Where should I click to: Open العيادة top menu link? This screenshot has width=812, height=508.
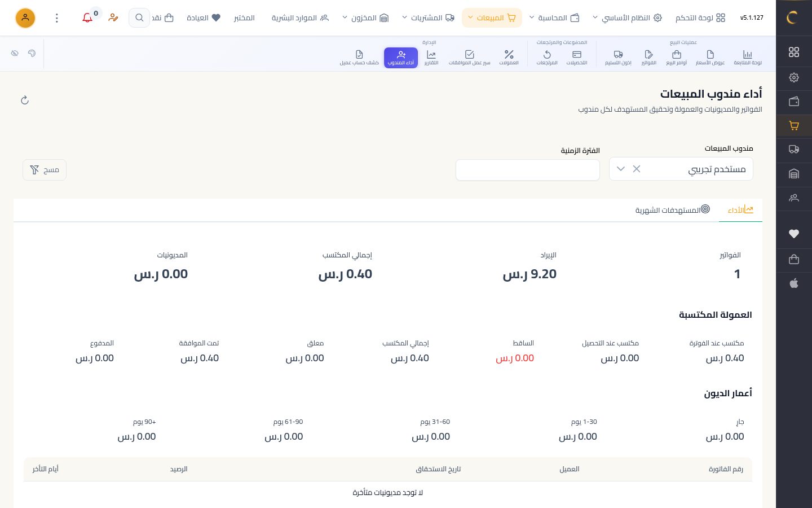[204, 18]
